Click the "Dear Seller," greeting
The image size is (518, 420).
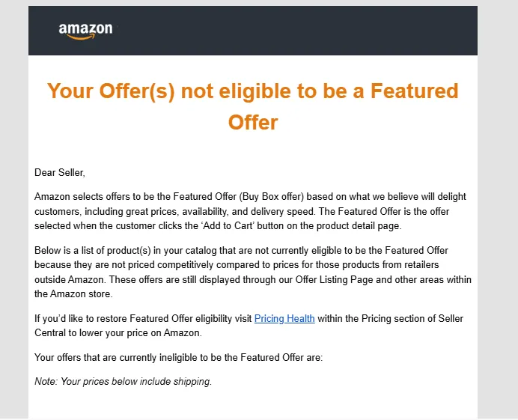[60, 173]
